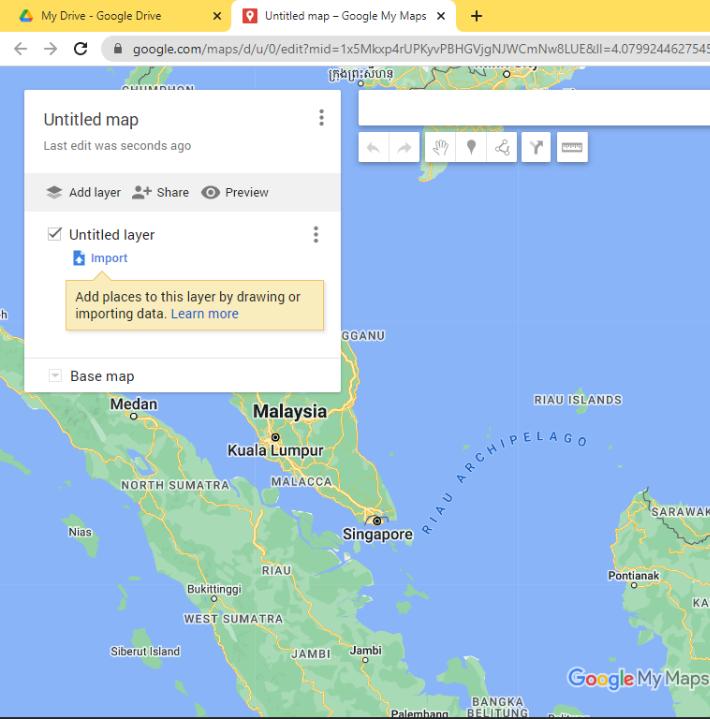
Task: Open the Learn more link
Action: pos(205,314)
